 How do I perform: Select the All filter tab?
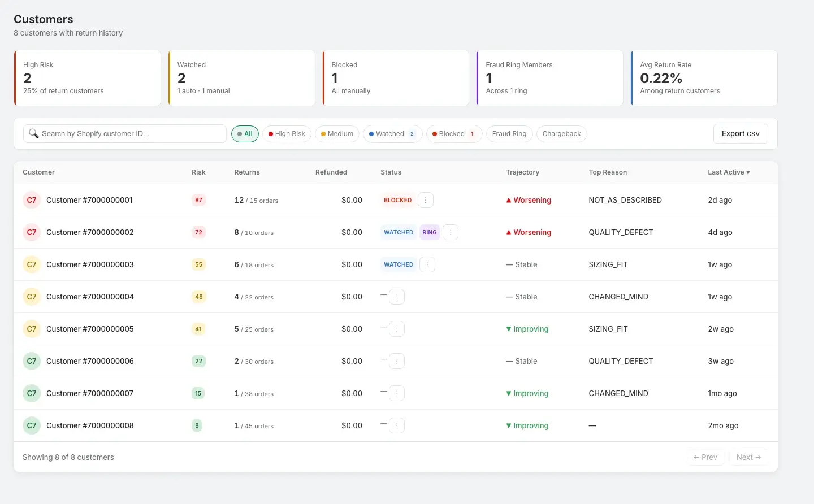(245, 134)
